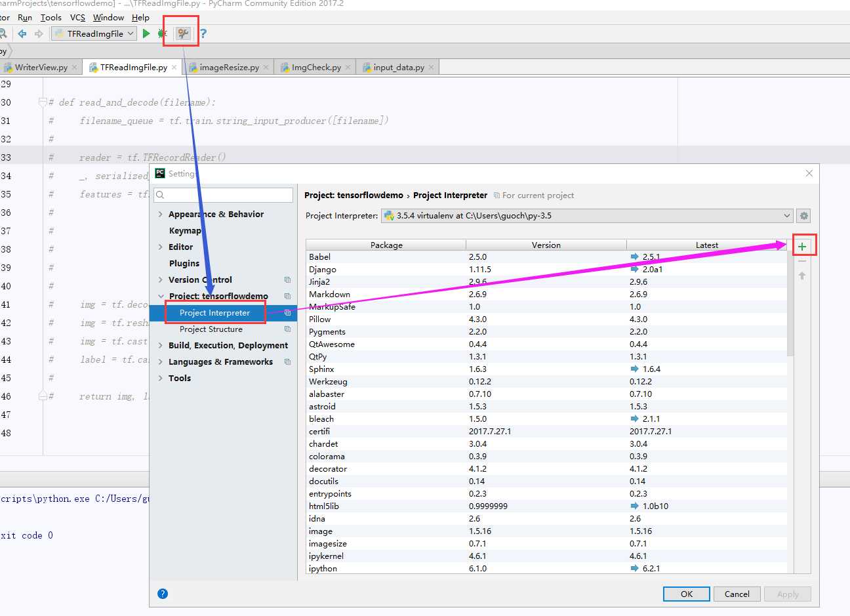
Task: Open Settings dialog help icon
Action: coord(163,594)
